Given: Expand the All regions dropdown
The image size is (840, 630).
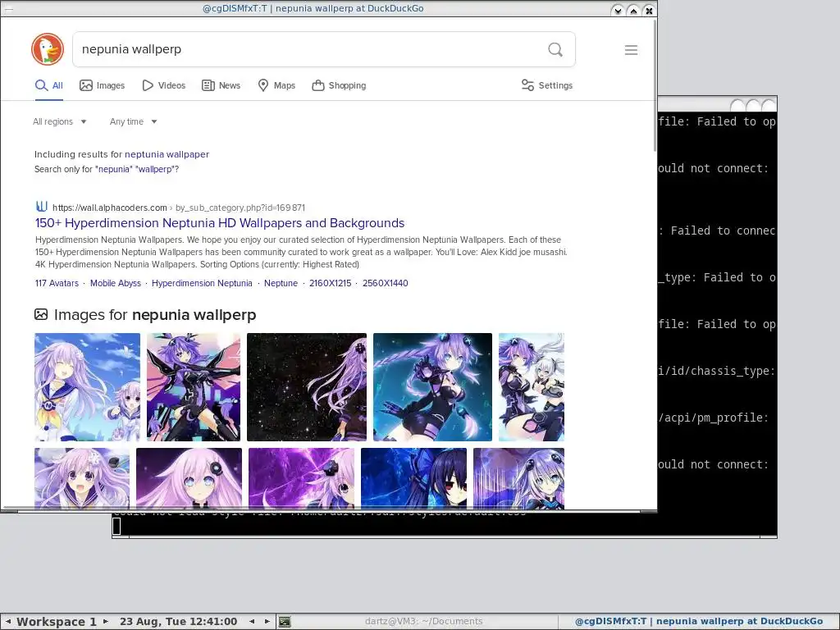Looking at the screenshot, I should [59, 121].
